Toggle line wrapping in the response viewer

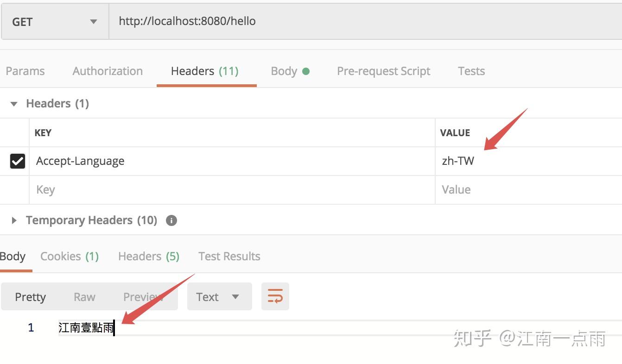[x=275, y=296]
